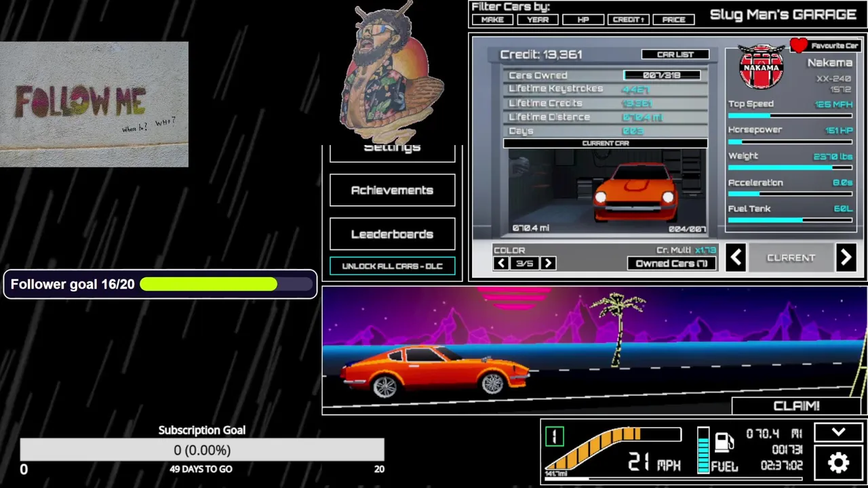Filter cars by PRICE
Viewport: 868px width, 488px height.
point(673,20)
